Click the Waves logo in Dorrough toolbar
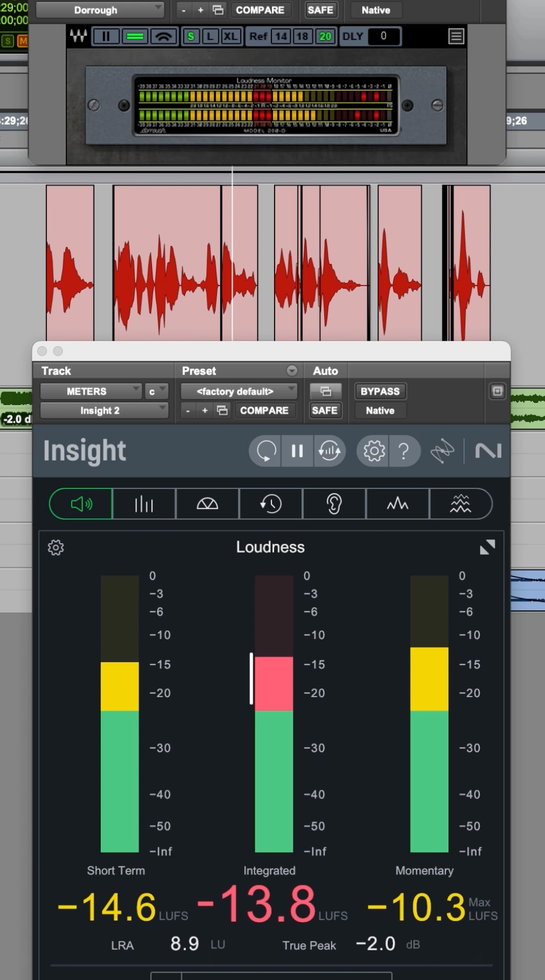The width and height of the screenshot is (545, 980). point(79,36)
